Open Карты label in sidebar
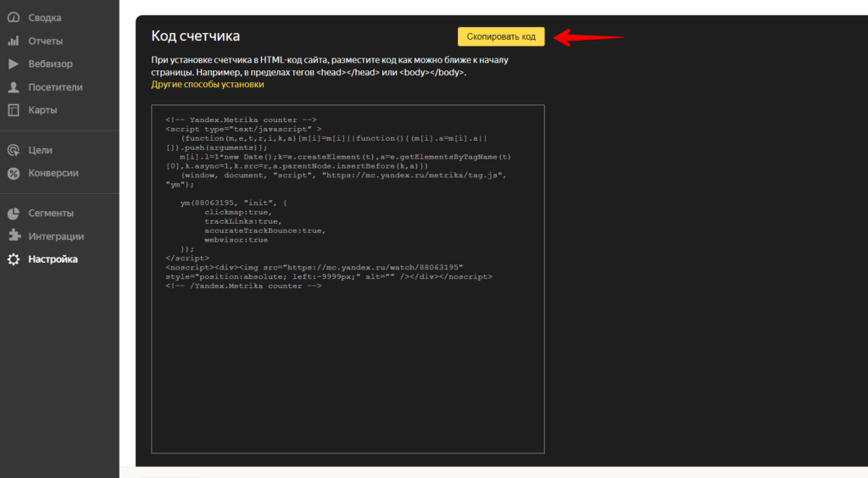This screenshot has width=868, height=478. click(42, 110)
